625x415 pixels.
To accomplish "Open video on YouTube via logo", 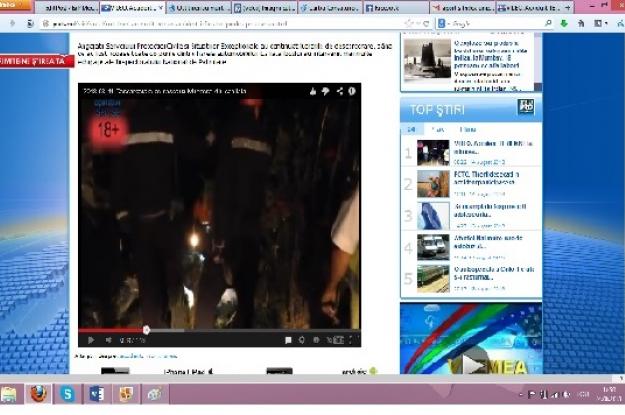I will coord(335,340).
